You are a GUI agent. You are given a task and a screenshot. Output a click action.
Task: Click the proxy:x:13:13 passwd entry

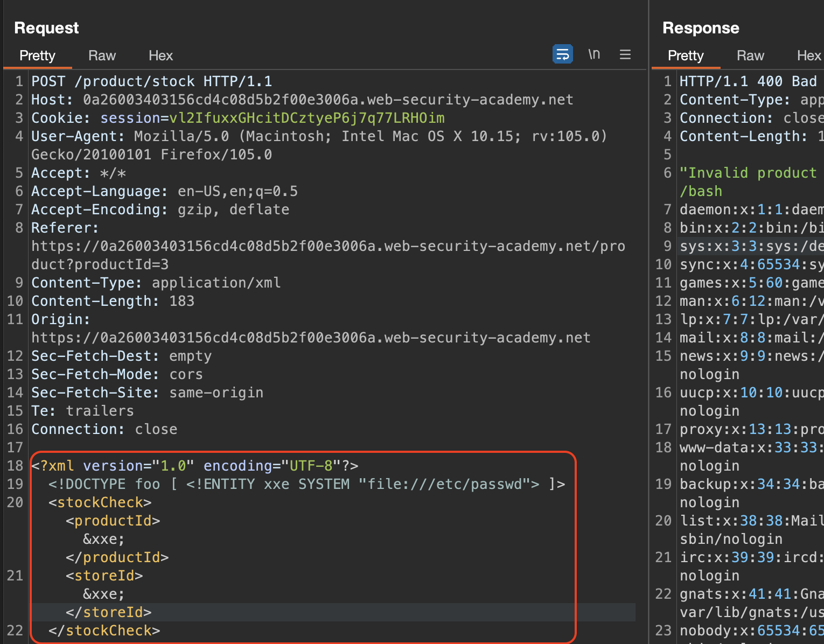pyautogui.click(x=752, y=430)
